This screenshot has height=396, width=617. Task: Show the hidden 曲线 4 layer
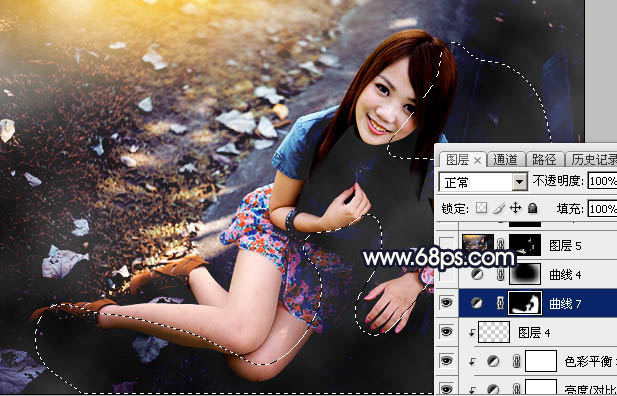pos(446,274)
